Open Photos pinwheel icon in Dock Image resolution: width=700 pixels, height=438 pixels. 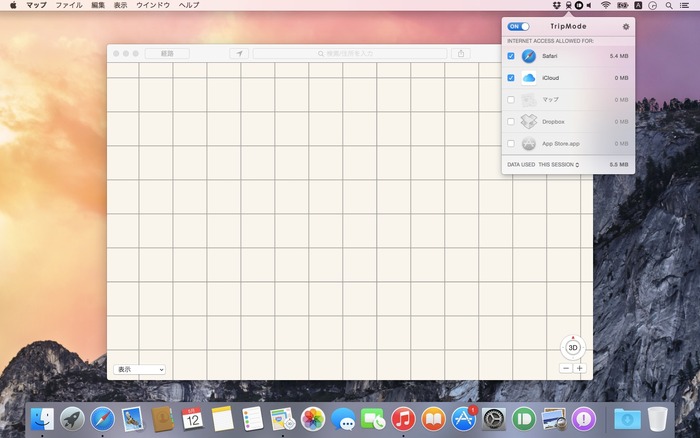point(313,419)
